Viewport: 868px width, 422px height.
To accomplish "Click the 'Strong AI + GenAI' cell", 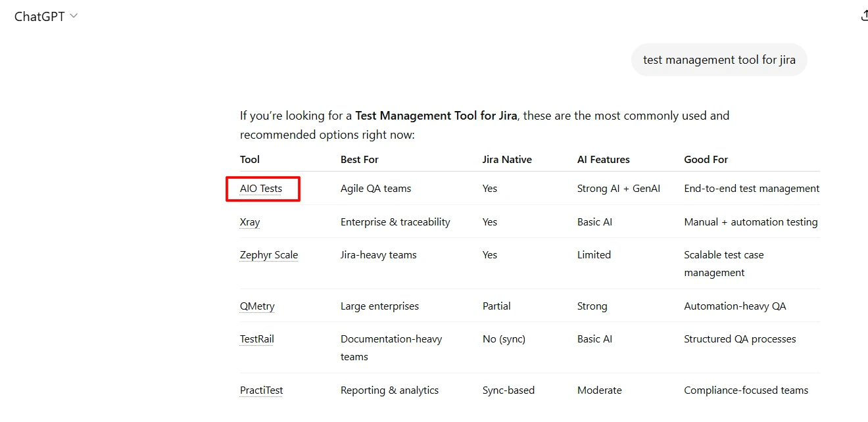I will click(619, 189).
